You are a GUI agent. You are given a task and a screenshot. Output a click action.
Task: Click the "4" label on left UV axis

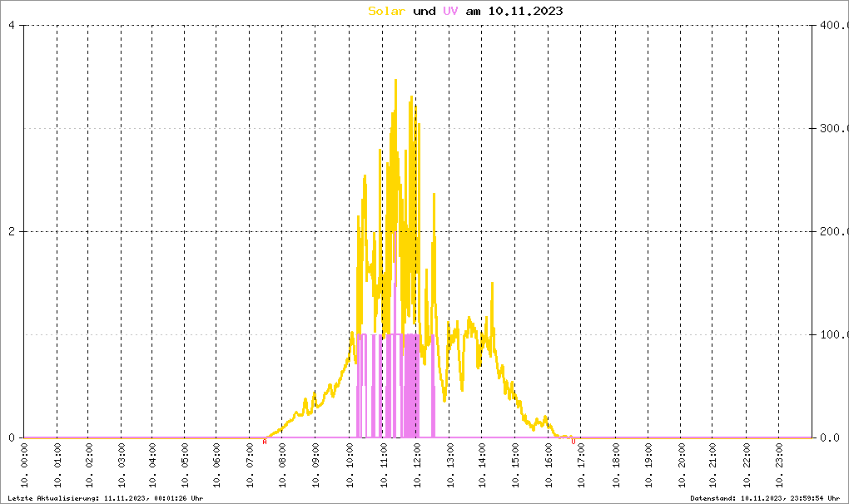[11, 26]
